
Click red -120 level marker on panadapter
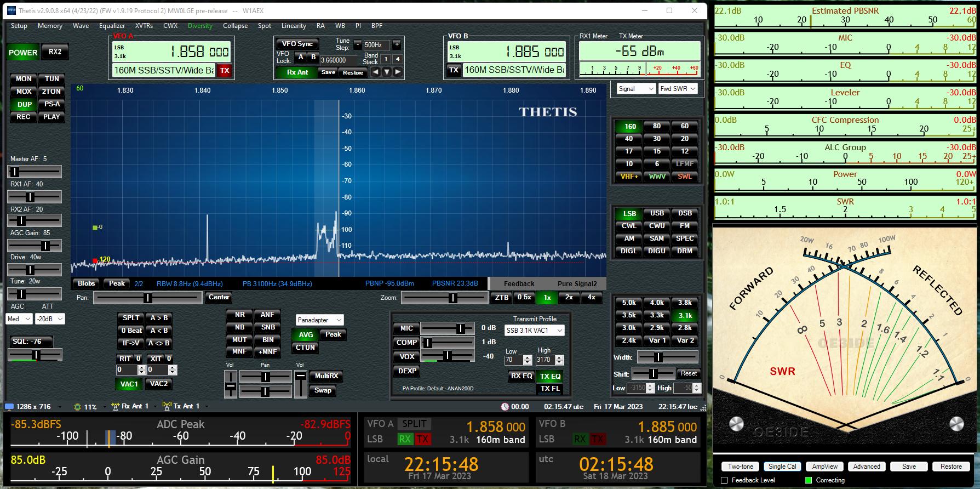(95, 261)
